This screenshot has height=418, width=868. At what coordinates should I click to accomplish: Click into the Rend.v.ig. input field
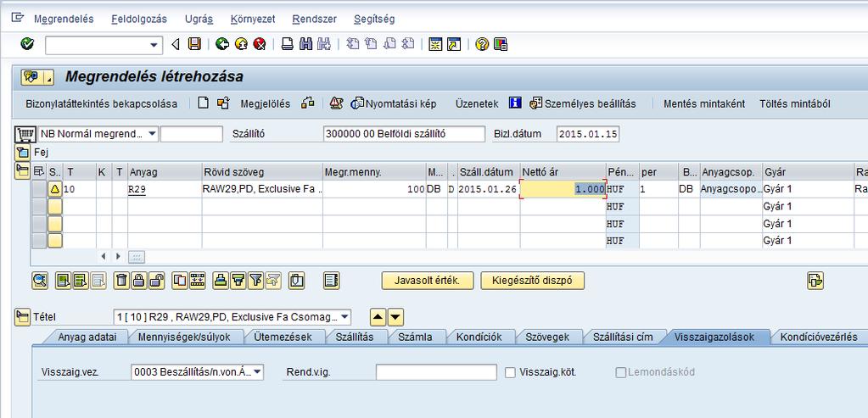click(436, 372)
